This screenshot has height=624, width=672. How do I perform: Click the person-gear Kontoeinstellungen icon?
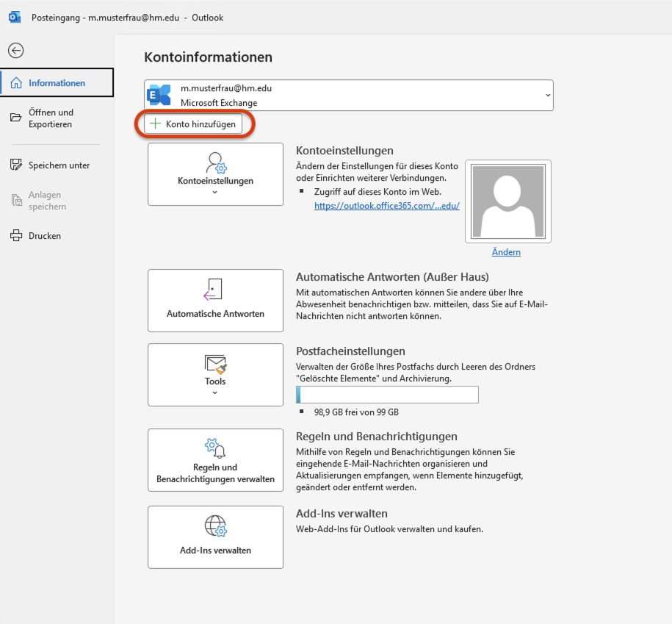pos(216,162)
